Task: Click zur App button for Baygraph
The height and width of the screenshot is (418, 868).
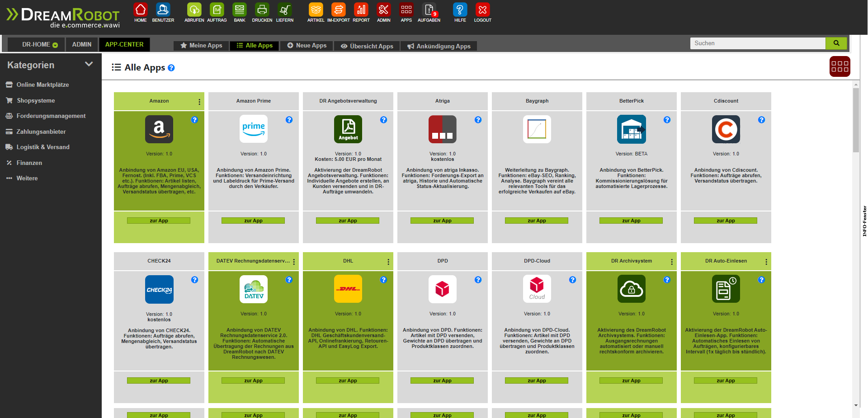Action: tap(537, 221)
